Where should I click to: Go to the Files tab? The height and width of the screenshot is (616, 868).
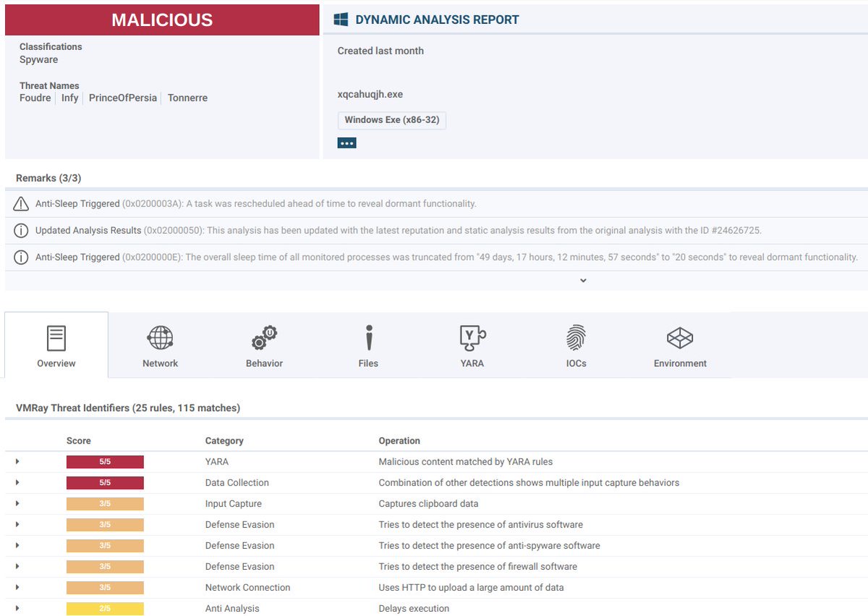tap(368, 345)
